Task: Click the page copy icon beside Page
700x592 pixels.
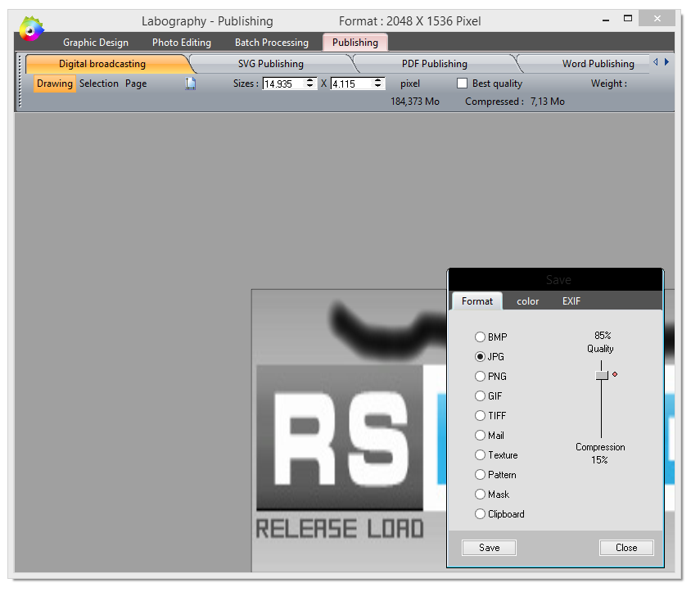Action: tap(191, 84)
